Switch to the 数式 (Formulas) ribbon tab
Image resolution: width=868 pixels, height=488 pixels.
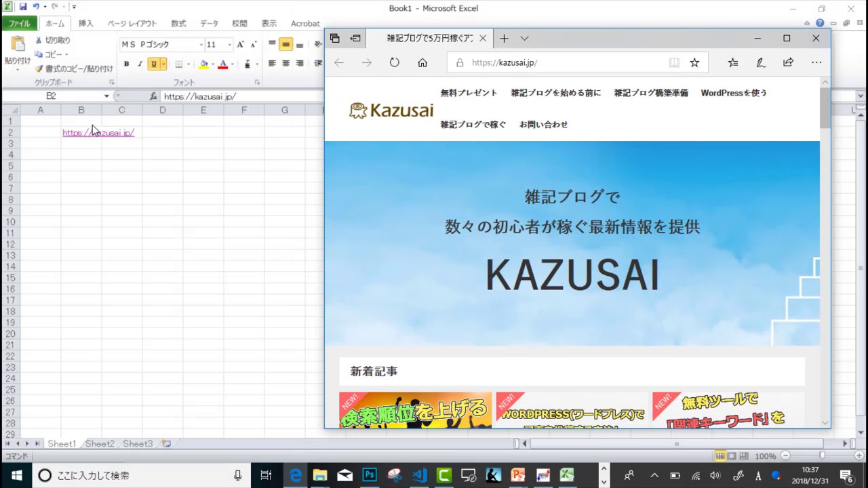tap(178, 23)
